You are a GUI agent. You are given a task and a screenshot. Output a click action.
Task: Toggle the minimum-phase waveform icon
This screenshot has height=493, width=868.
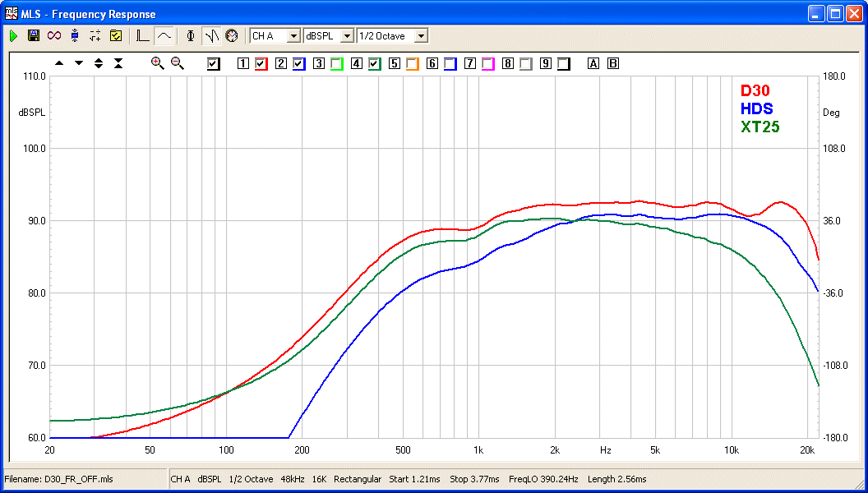pyautogui.click(x=211, y=36)
